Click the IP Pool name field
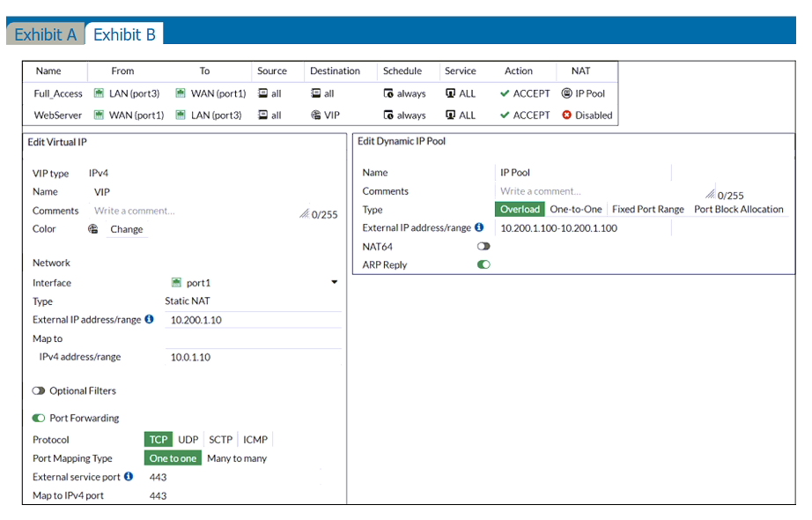 coord(584,172)
